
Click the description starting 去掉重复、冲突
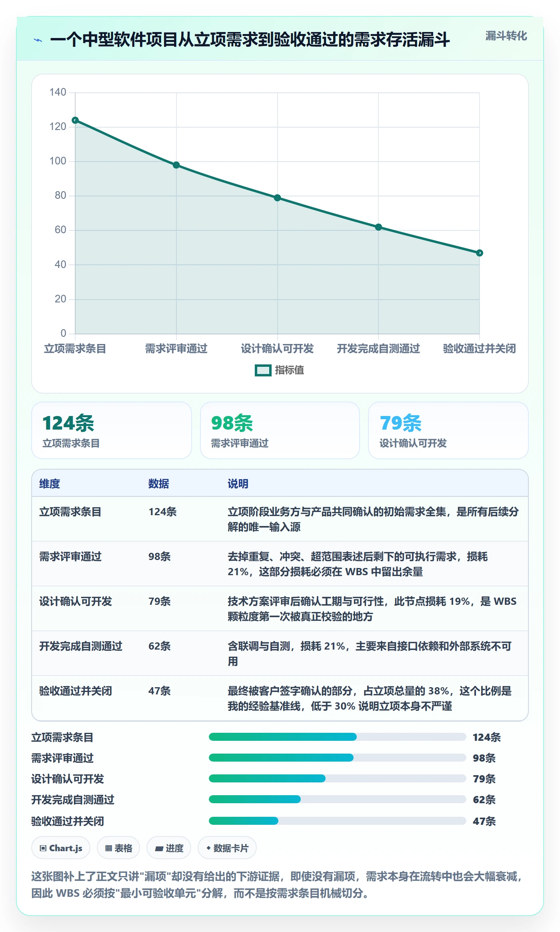(x=358, y=564)
